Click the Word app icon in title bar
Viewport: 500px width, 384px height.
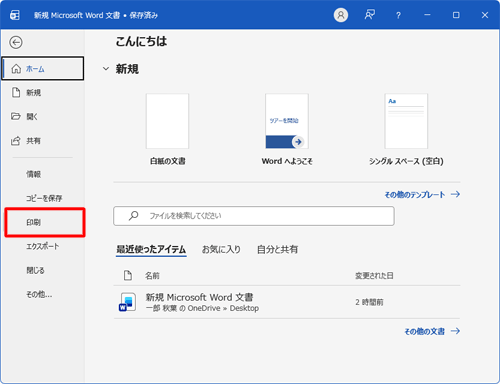point(15,15)
